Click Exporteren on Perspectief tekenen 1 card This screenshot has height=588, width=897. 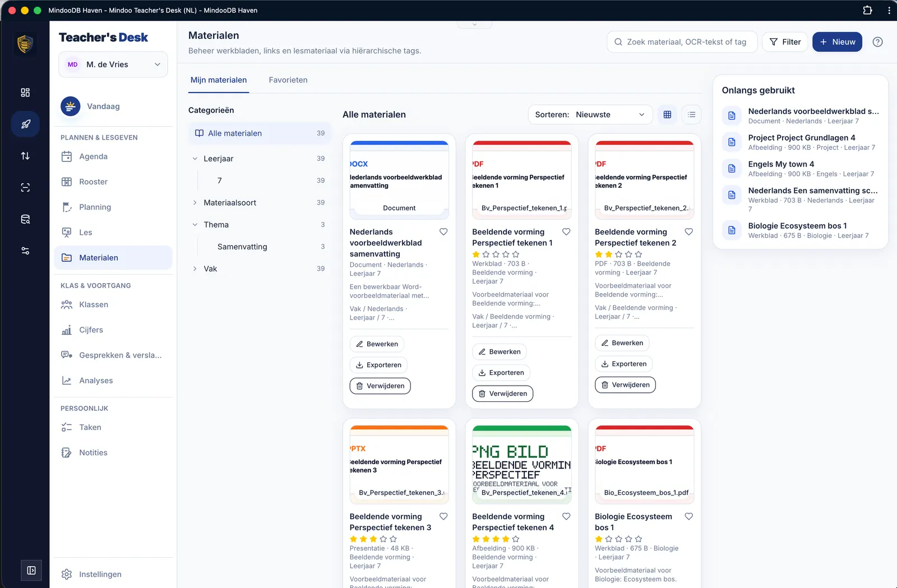[x=501, y=373]
